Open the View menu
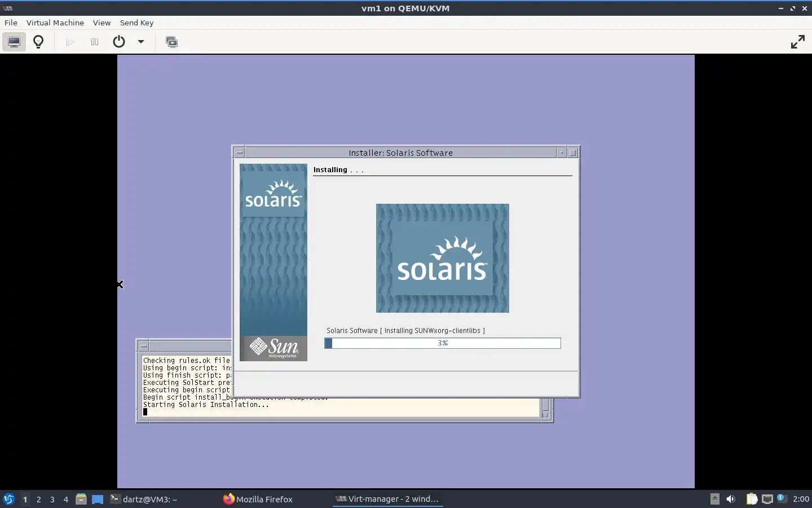This screenshot has width=812, height=508. 101,23
